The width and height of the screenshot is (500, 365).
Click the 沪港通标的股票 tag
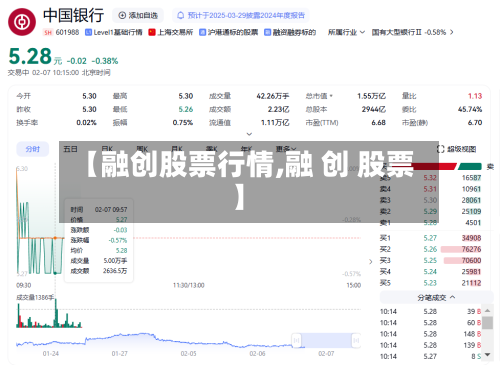(229, 32)
